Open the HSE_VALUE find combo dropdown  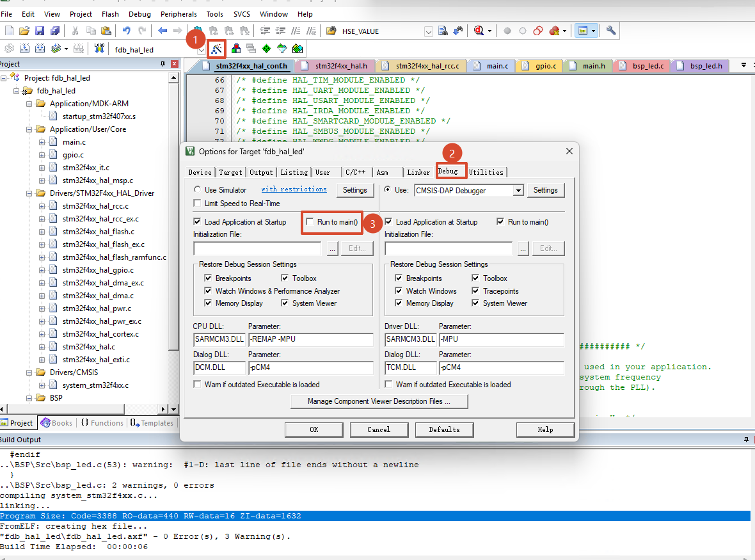click(429, 32)
